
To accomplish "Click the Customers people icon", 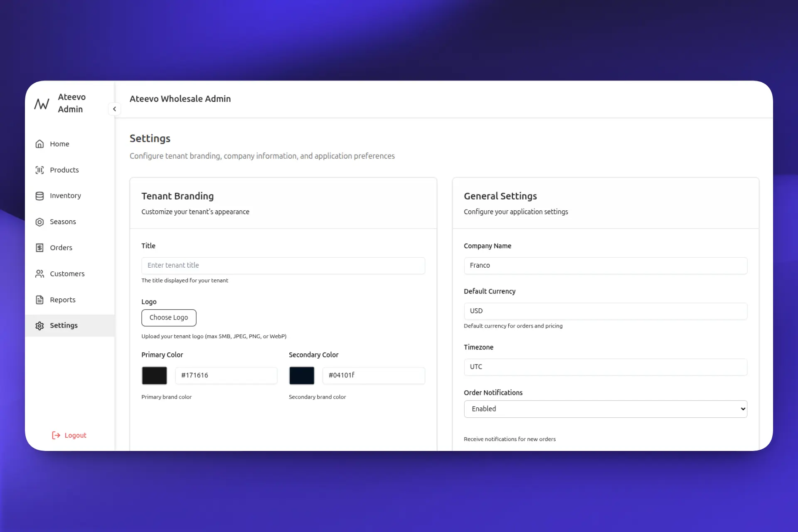I will [x=39, y=274].
